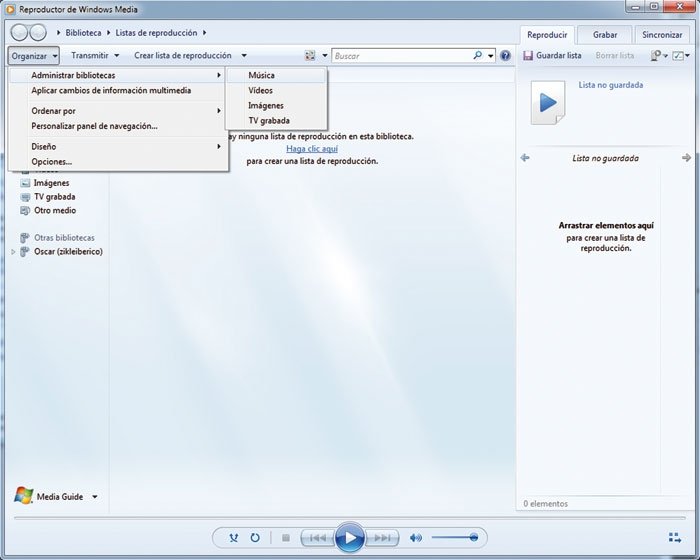The image size is (700, 560).
Task: Click the Forward navigation arrow button
Action: point(38,32)
